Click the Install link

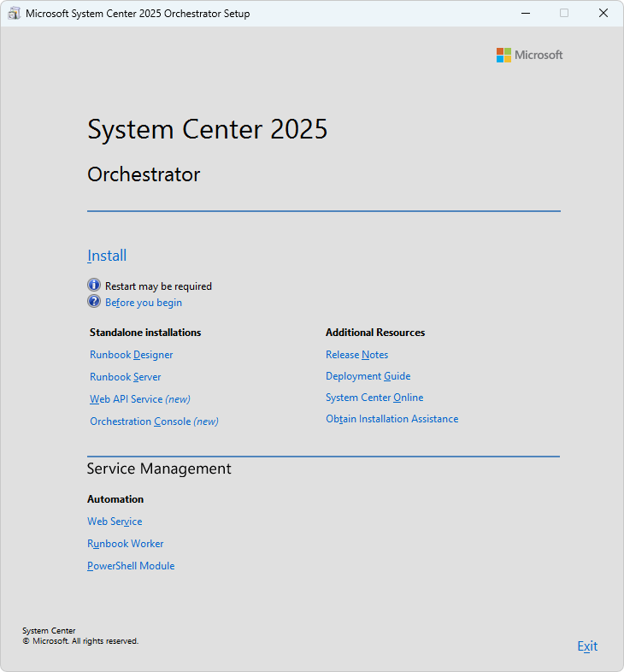tap(107, 256)
